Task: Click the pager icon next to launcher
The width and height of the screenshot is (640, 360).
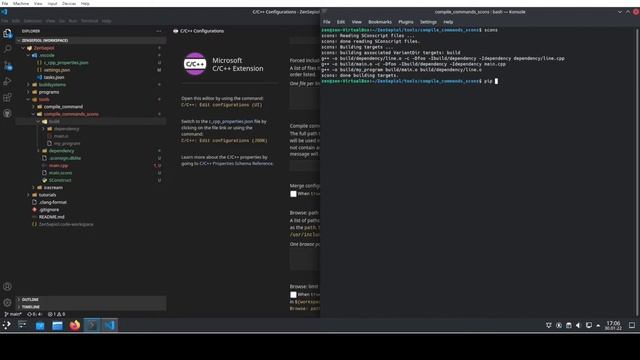Action: [22, 325]
